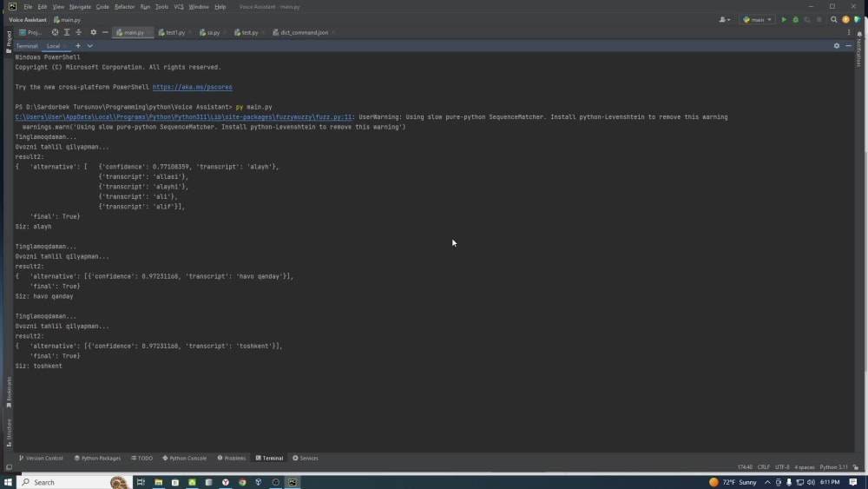Open the Windows Start menu
This screenshot has width=868, height=489.
[8, 482]
